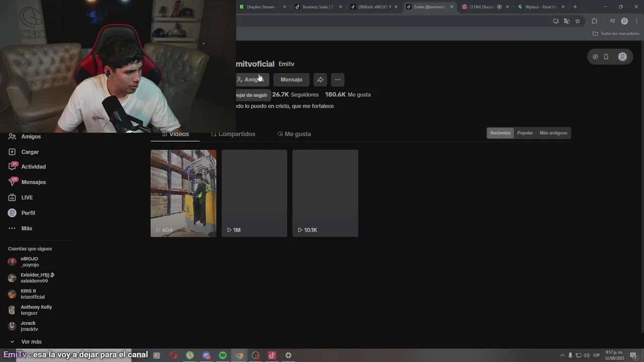The image size is (644, 362).
Task: Click the ESP language indicator
Action: (x=597, y=355)
